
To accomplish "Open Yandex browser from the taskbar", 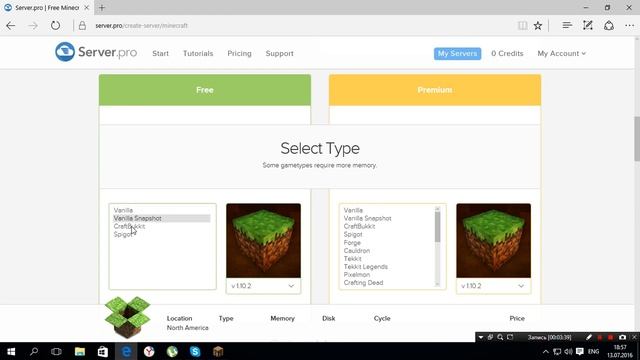I will pyautogui.click(x=149, y=351).
